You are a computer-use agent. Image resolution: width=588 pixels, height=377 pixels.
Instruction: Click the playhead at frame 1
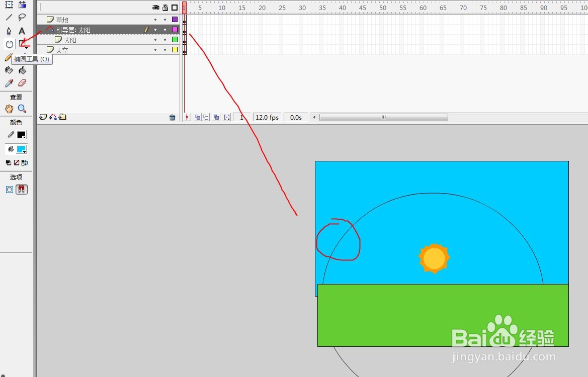[x=184, y=8]
